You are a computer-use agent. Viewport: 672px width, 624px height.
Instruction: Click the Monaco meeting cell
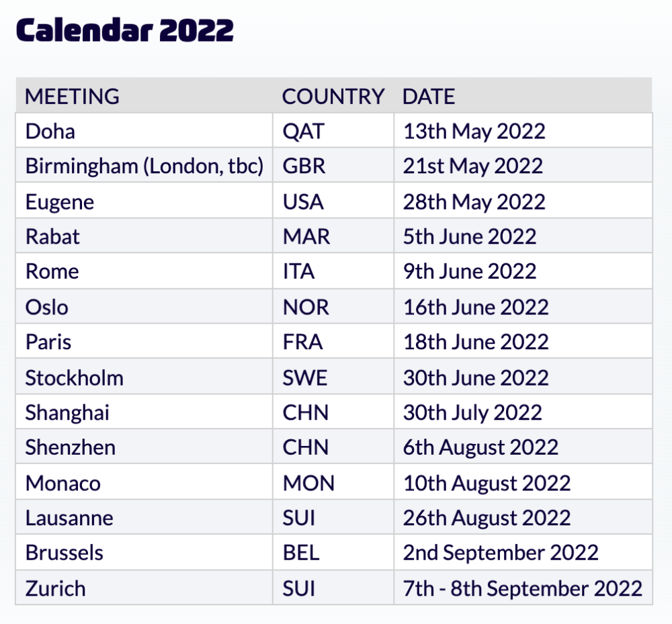(x=62, y=483)
